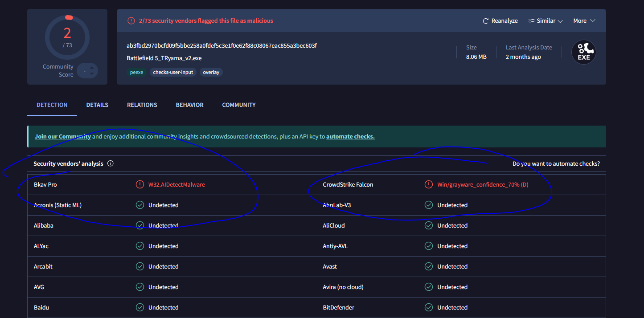This screenshot has height=318, width=644.
Task: Click the 2/73 security vendors flagged message
Action: 206,20
